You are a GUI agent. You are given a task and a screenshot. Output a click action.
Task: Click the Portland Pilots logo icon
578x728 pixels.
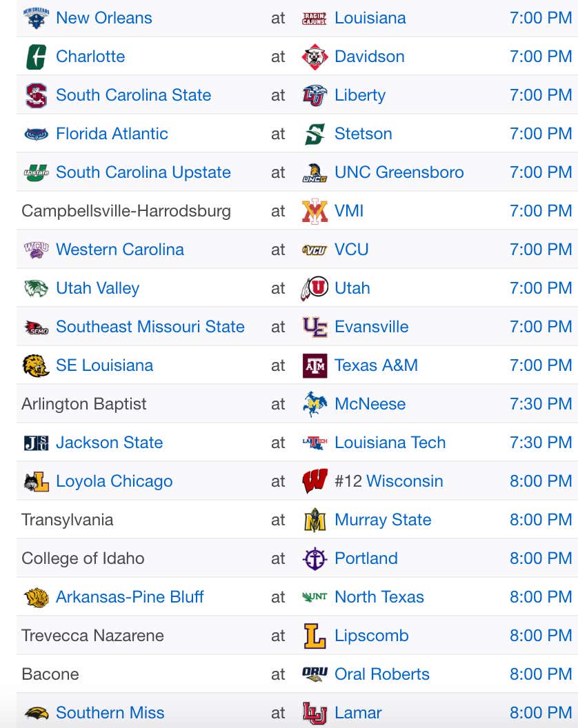click(x=315, y=558)
